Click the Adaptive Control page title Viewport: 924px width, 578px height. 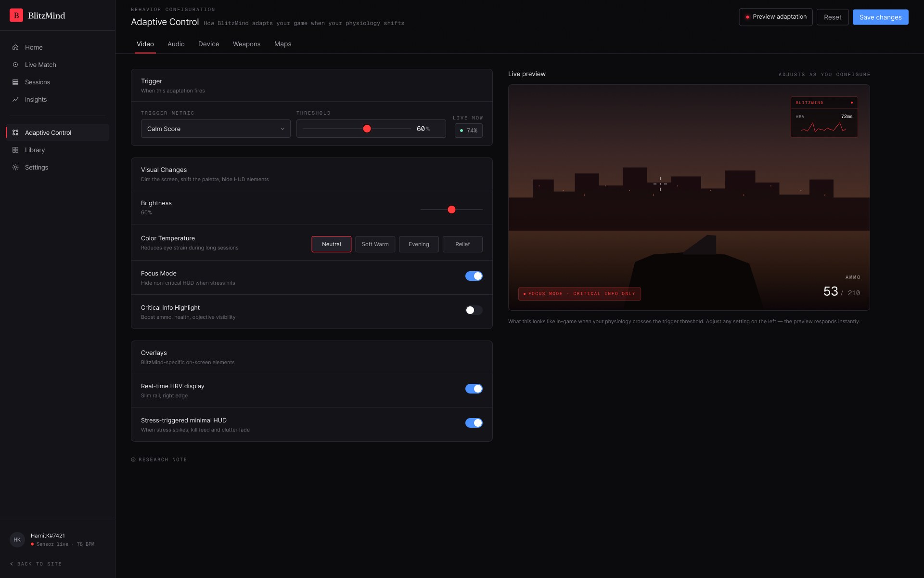tap(165, 22)
